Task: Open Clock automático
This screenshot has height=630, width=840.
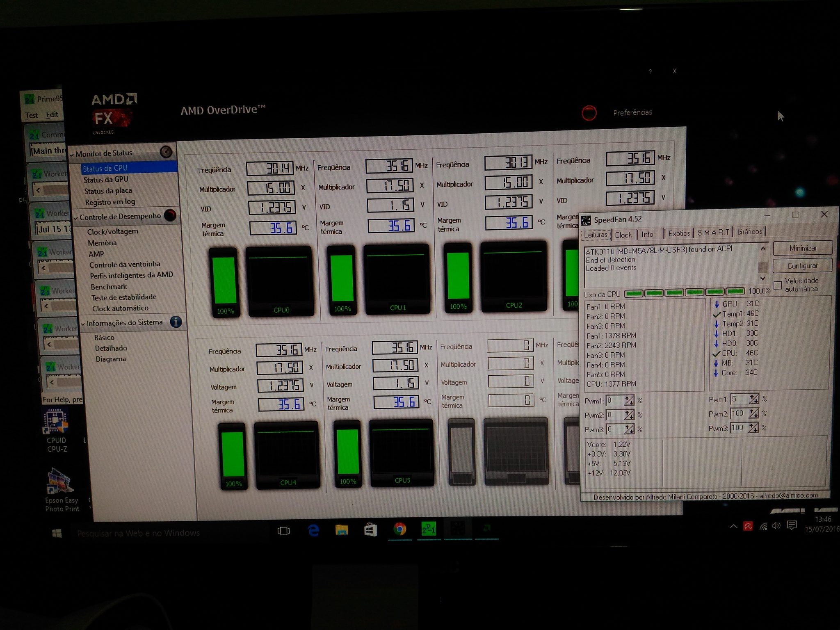Action: (120, 308)
